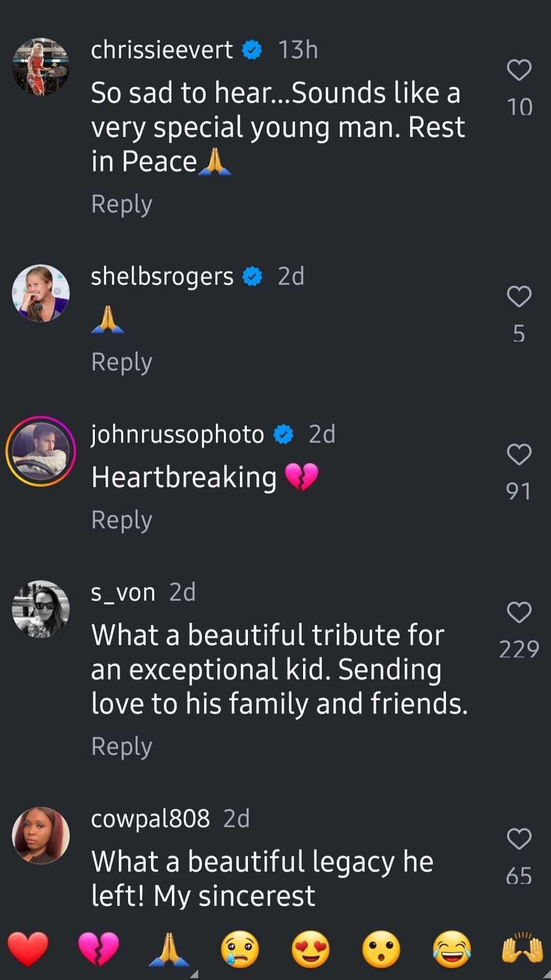Add the surprised face emoji

click(381, 949)
